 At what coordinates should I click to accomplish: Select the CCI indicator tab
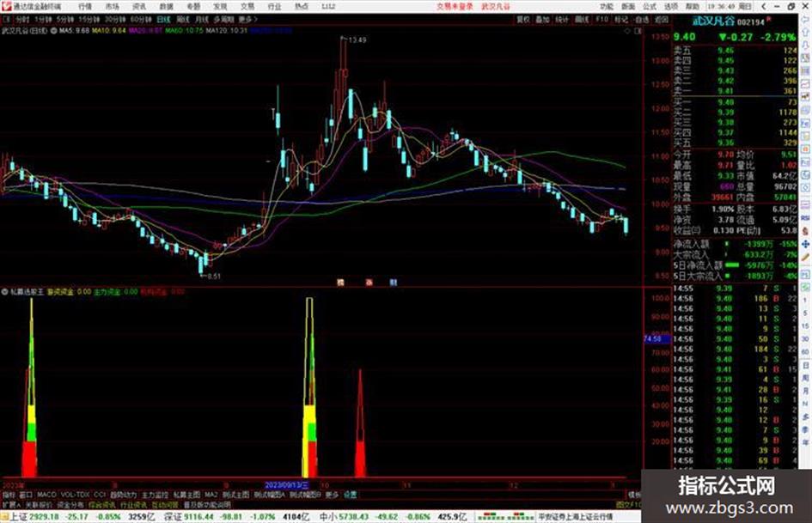(100, 495)
